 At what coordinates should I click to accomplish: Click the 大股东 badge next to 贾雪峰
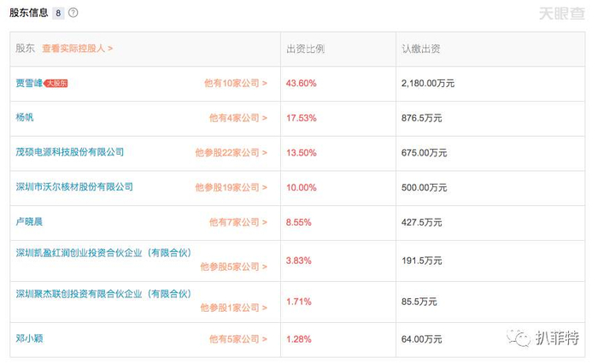click(55, 83)
